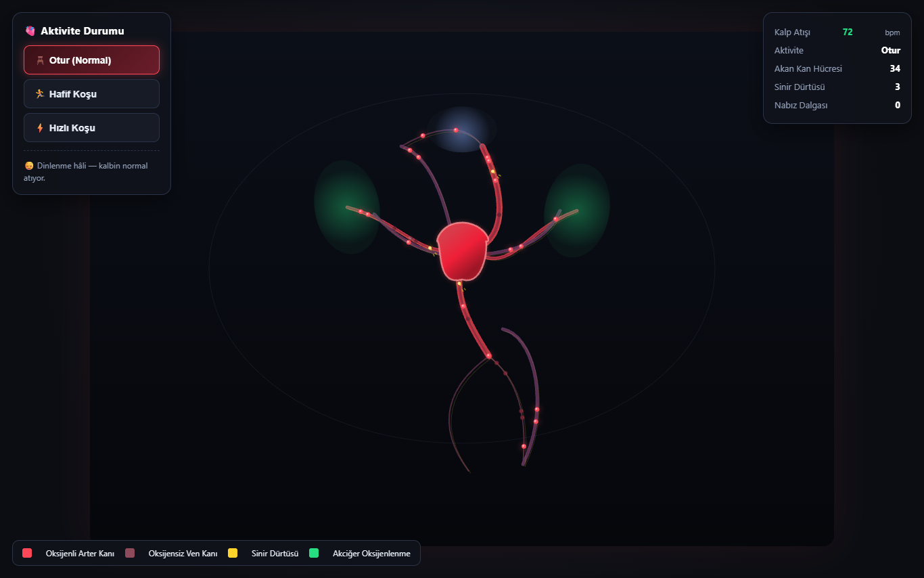The width and height of the screenshot is (924, 578).
Task: Click the yellow Sinir Dürtüsü legend swatch
Action: pos(233,553)
